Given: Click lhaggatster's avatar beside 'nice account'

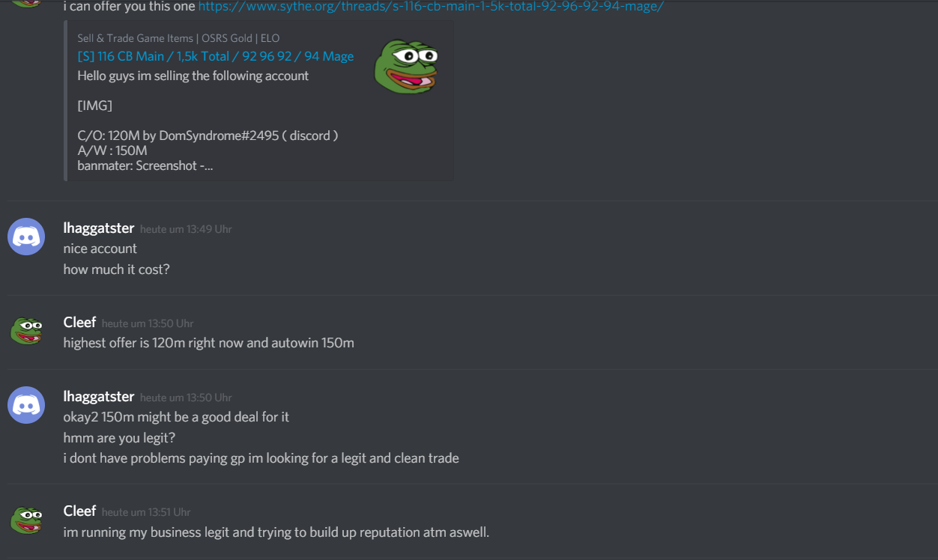Looking at the screenshot, I should pyautogui.click(x=26, y=237).
